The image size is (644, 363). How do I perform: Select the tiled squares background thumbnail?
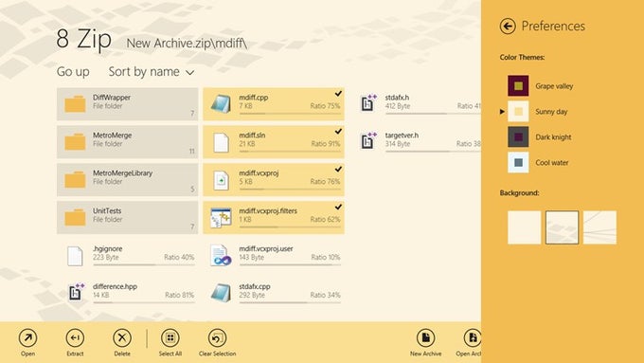pos(562,227)
